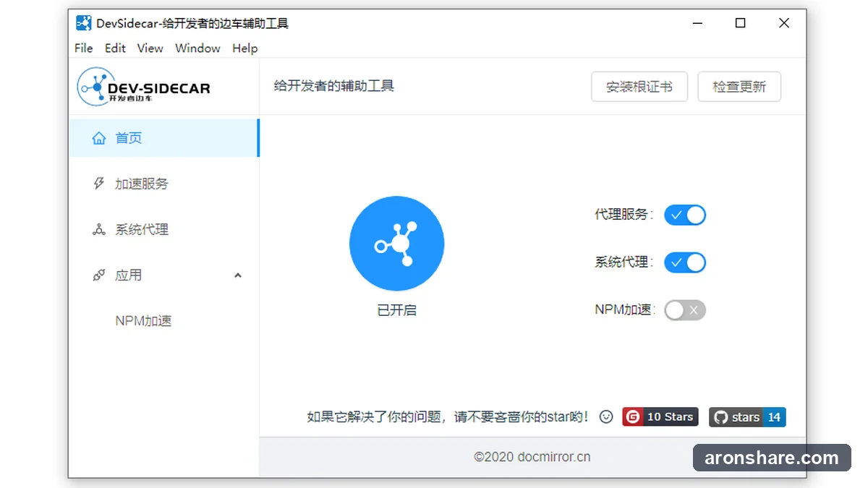Click the GitHub octocat icon on the stars badge
868x488 pixels.
tap(720, 417)
